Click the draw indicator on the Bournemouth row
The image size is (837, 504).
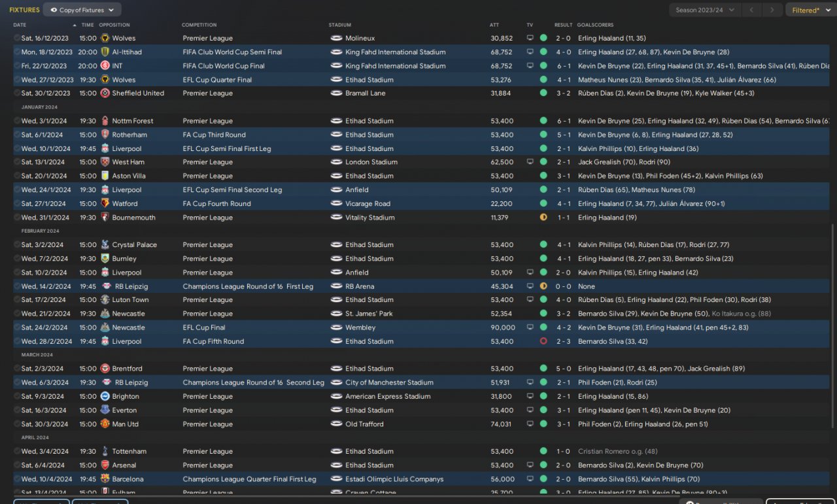click(x=543, y=218)
